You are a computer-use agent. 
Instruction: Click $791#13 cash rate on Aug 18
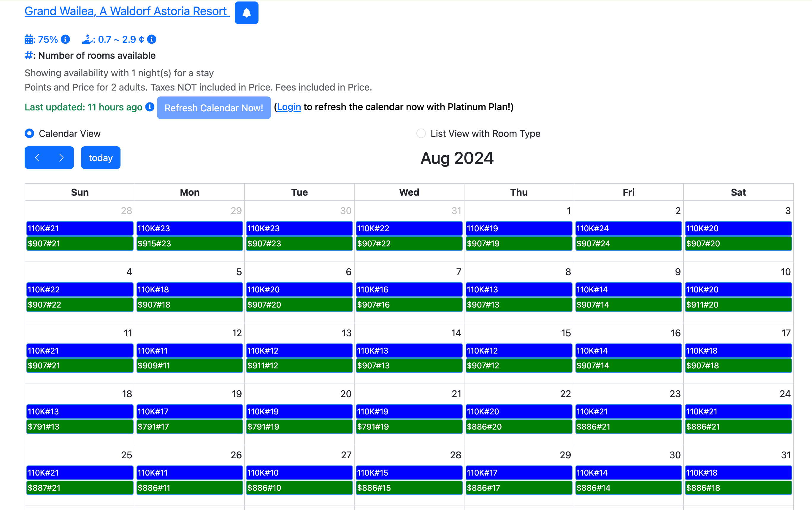[x=80, y=426]
